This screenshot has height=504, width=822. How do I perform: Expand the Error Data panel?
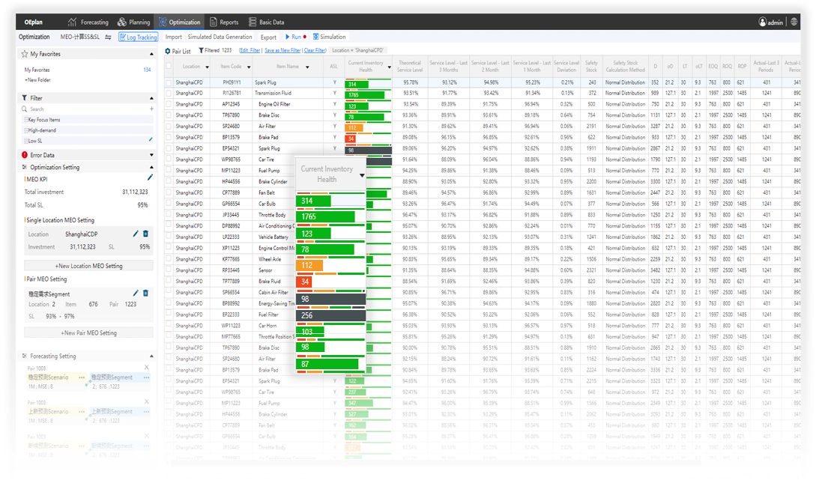(151, 155)
